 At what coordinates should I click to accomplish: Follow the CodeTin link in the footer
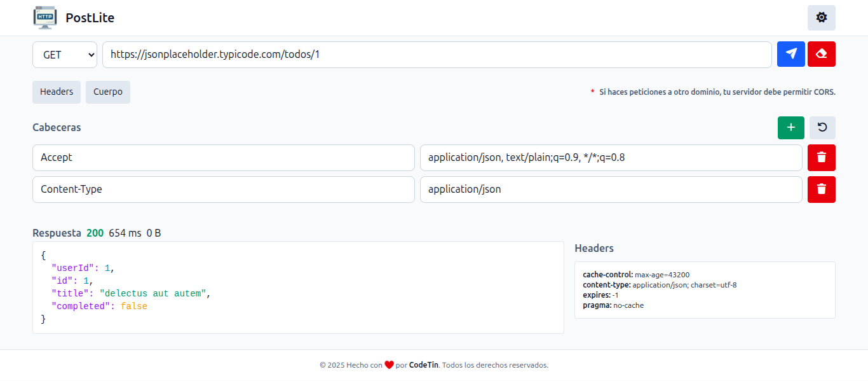pos(423,365)
